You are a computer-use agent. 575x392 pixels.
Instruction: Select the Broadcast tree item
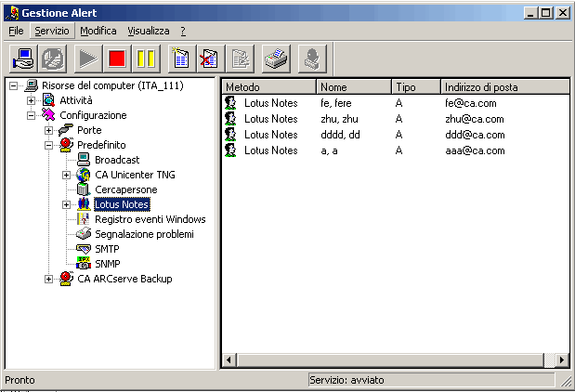116,160
